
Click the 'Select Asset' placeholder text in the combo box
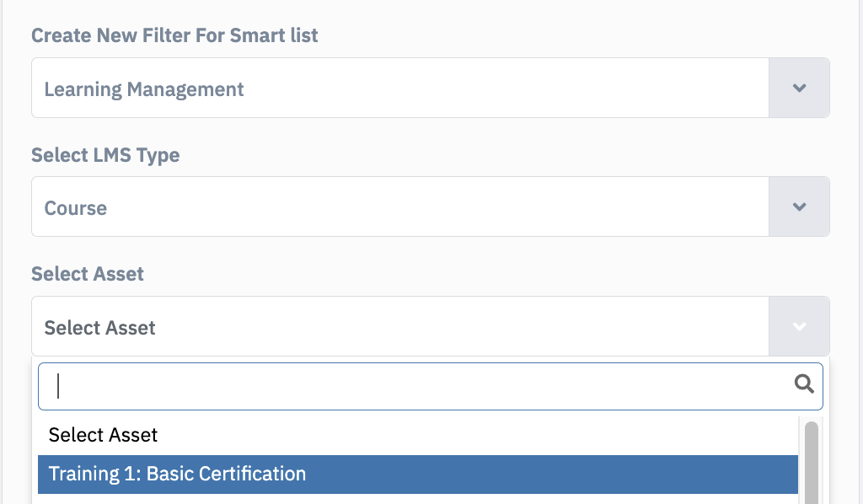tap(99, 328)
